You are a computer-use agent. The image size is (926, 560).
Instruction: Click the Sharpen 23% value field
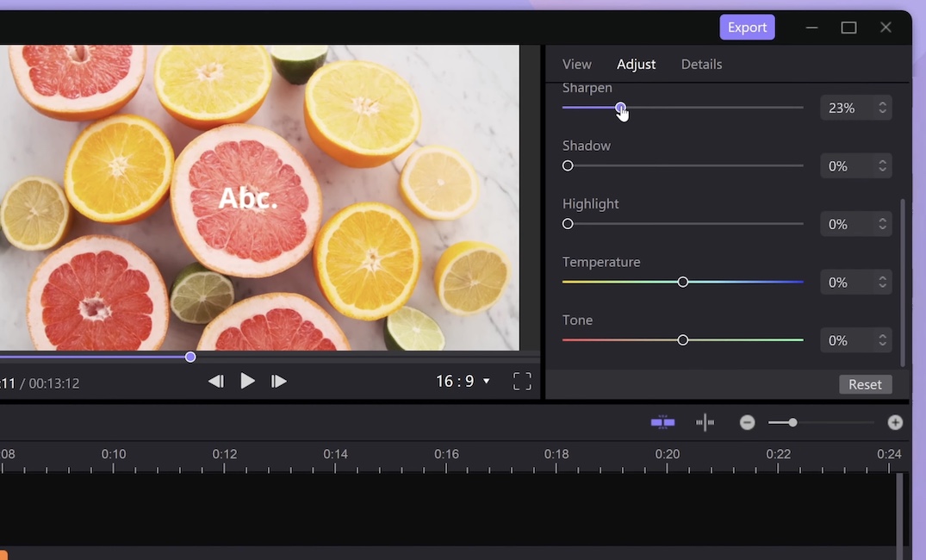(855, 108)
